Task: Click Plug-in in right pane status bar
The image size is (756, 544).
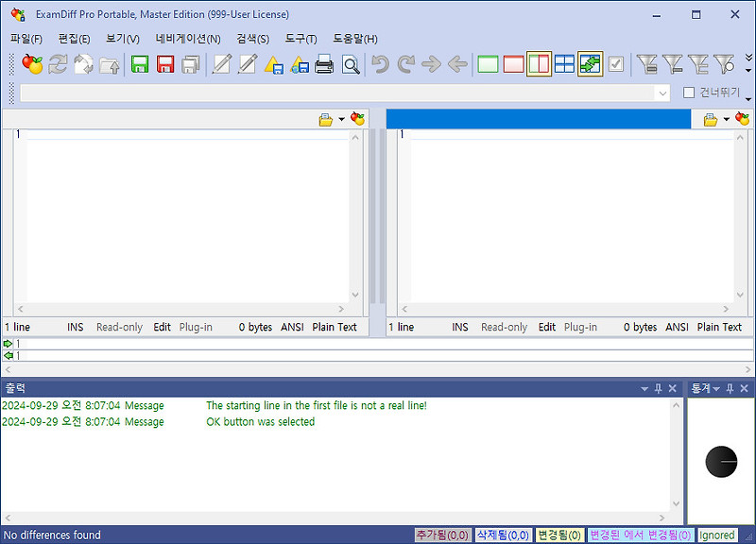Action: tap(580, 327)
